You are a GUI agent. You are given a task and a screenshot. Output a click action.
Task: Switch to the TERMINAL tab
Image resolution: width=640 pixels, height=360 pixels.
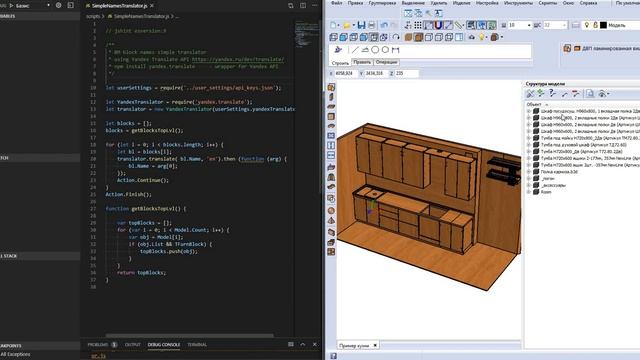point(197,345)
